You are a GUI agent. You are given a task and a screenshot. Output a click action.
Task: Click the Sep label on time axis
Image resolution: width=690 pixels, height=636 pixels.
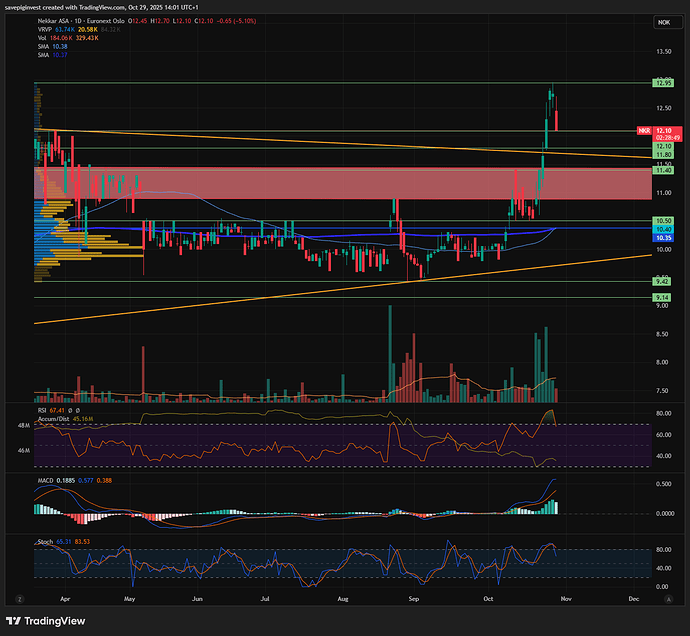tap(416, 597)
